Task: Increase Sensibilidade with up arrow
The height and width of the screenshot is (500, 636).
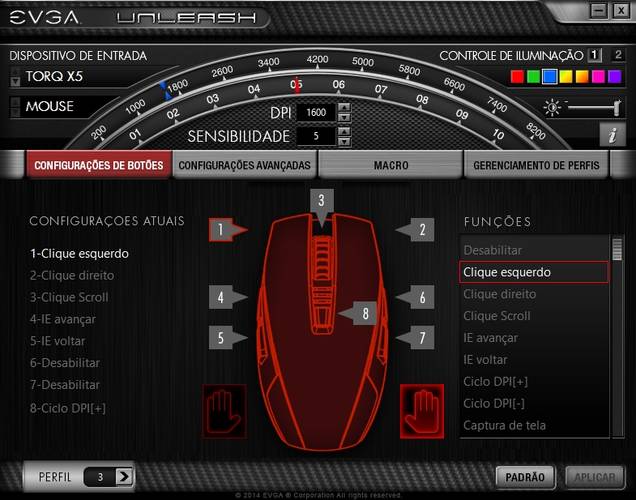Action: point(344,131)
